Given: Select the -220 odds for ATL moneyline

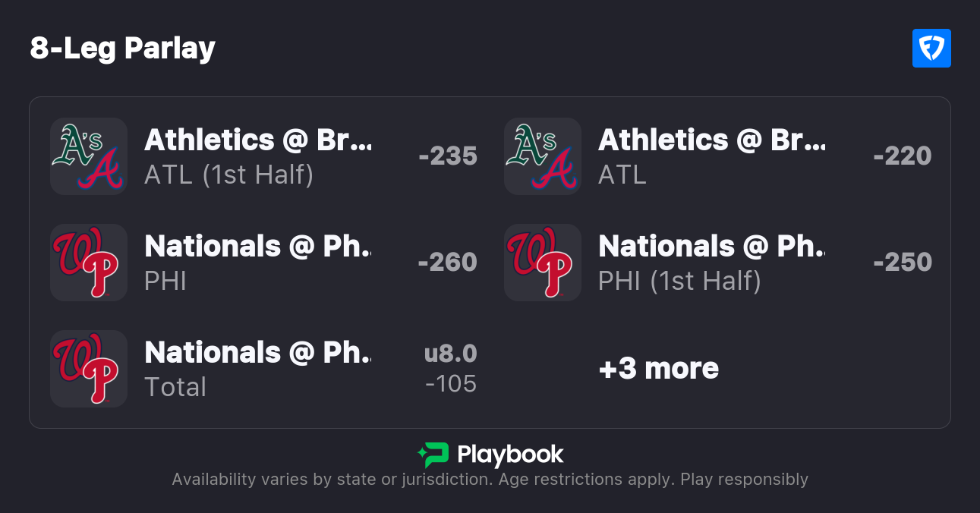Looking at the screenshot, I should click(x=902, y=156).
